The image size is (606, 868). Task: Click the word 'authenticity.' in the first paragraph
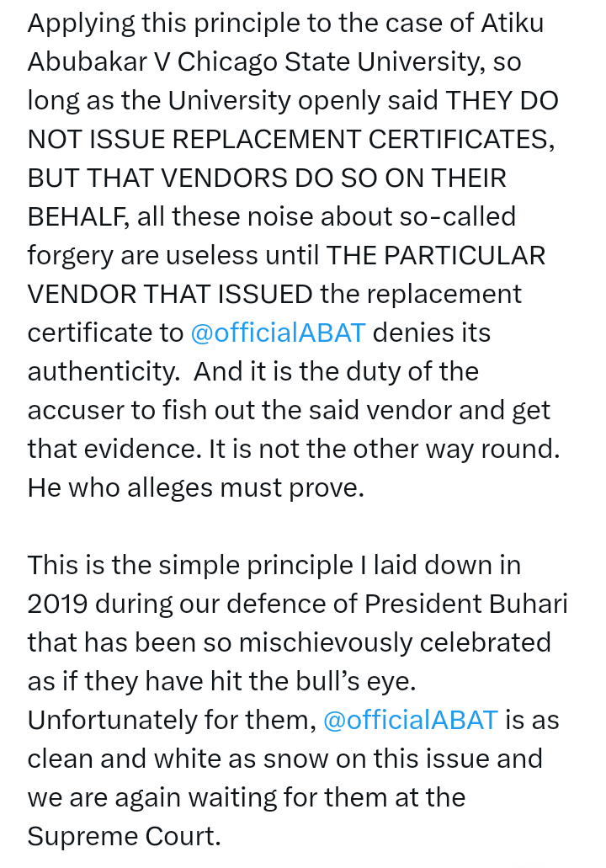pyautogui.click(x=102, y=371)
